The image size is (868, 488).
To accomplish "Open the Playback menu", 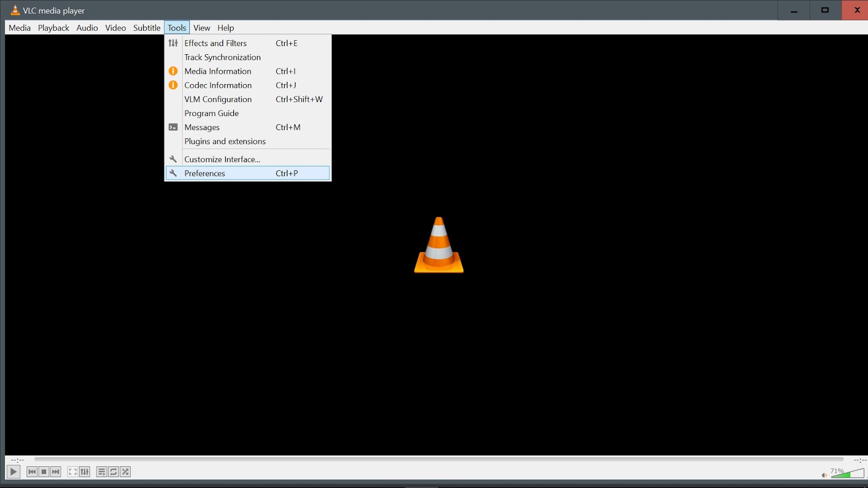I will click(53, 28).
